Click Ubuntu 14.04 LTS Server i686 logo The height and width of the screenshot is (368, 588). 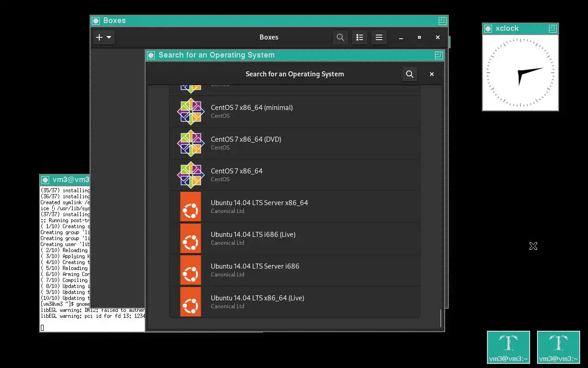191,270
